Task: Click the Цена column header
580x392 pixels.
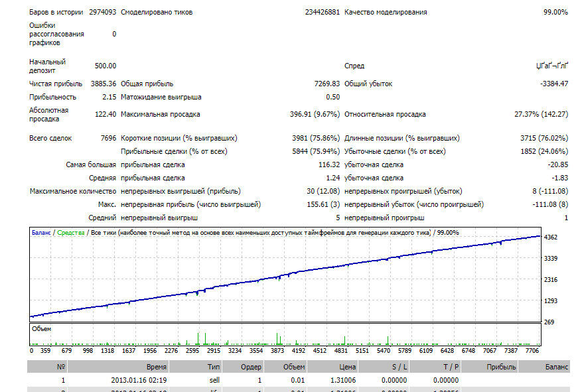Action: pyautogui.click(x=332, y=367)
